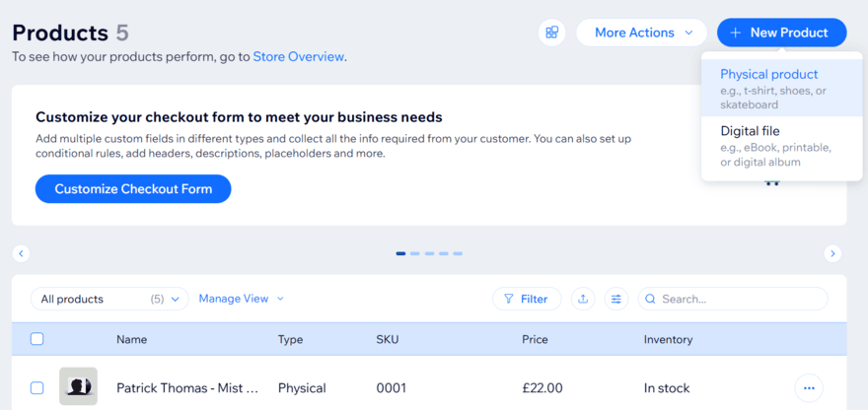Viewport: 868px width, 410px height.
Task: Open the apps grid icon beside More Actions
Action: pos(551,33)
